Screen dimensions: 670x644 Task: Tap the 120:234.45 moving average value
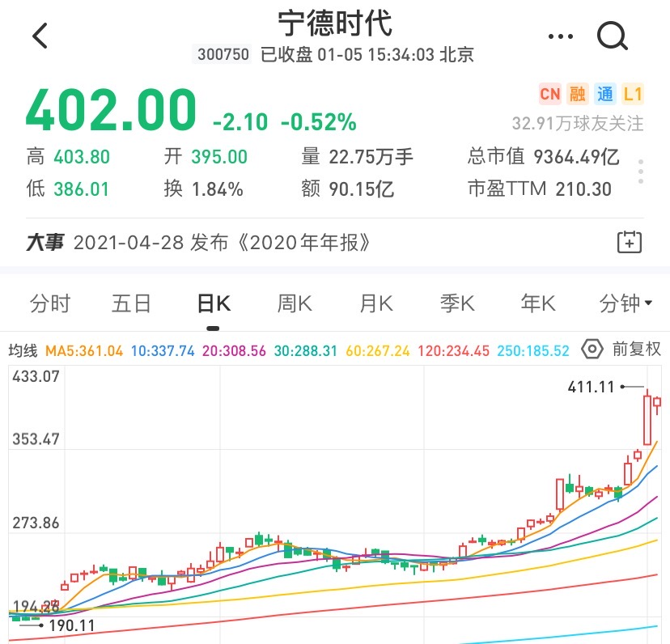453,351
